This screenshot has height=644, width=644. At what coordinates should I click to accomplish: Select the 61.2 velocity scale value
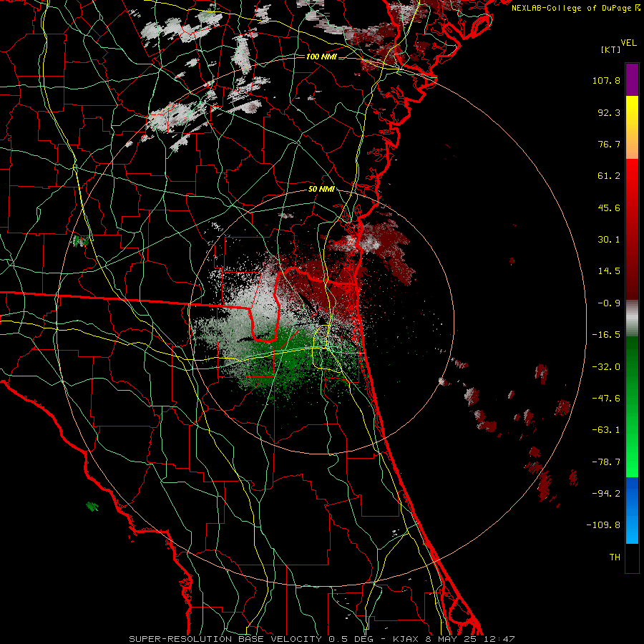(609, 176)
